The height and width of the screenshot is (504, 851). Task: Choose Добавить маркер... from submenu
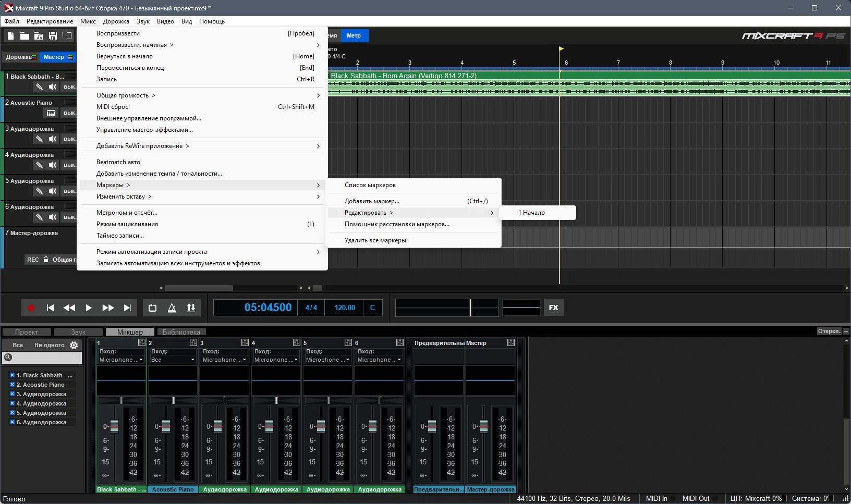[x=413, y=201]
